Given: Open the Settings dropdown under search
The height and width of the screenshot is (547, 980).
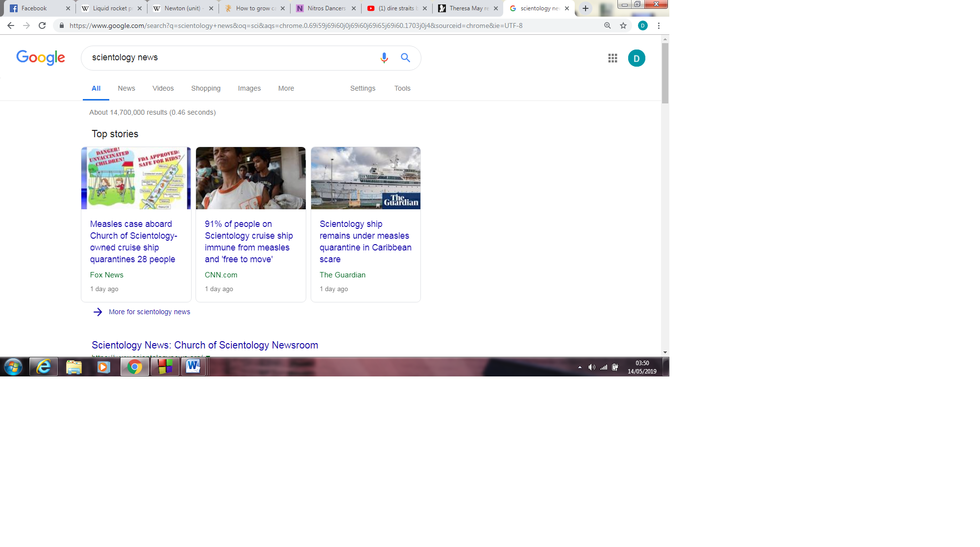Looking at the screenshot, I should point(363,88).
